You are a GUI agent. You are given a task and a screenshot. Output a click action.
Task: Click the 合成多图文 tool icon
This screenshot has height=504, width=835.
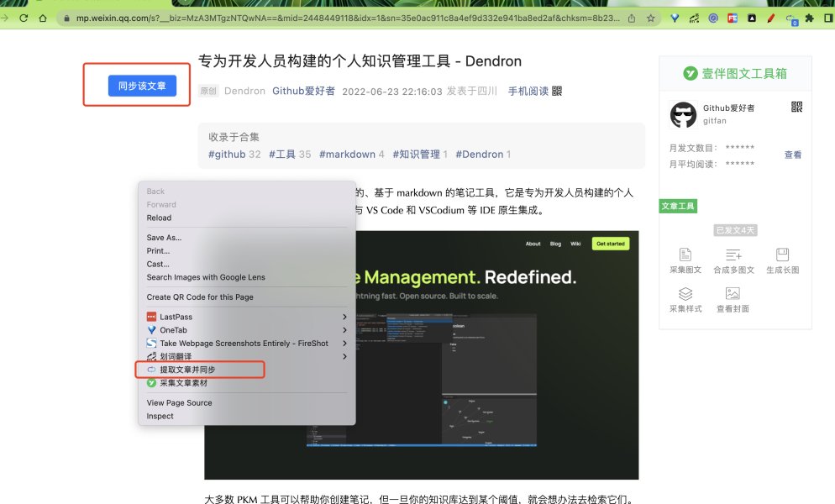[x=733, y=255]
